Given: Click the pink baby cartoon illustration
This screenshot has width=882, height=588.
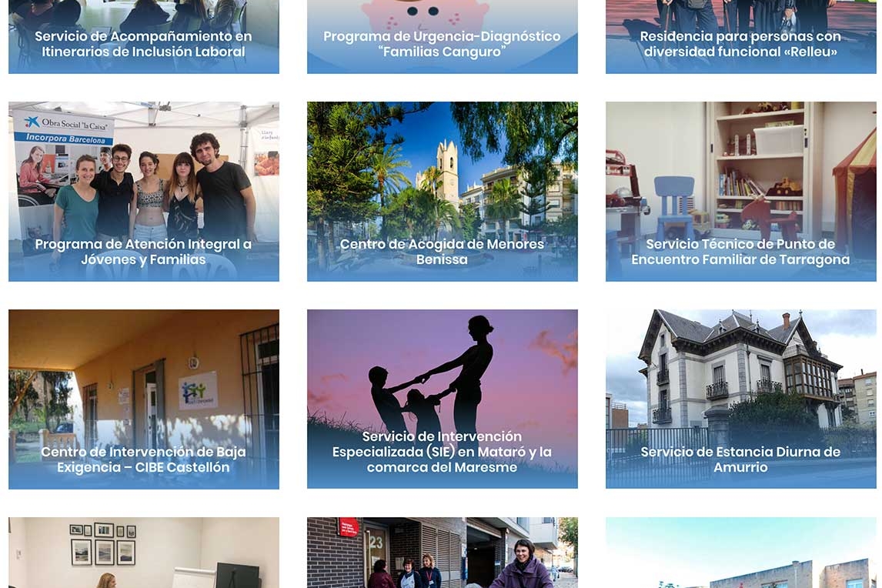Looking at the screenshot, I should [x=423, y=14].
